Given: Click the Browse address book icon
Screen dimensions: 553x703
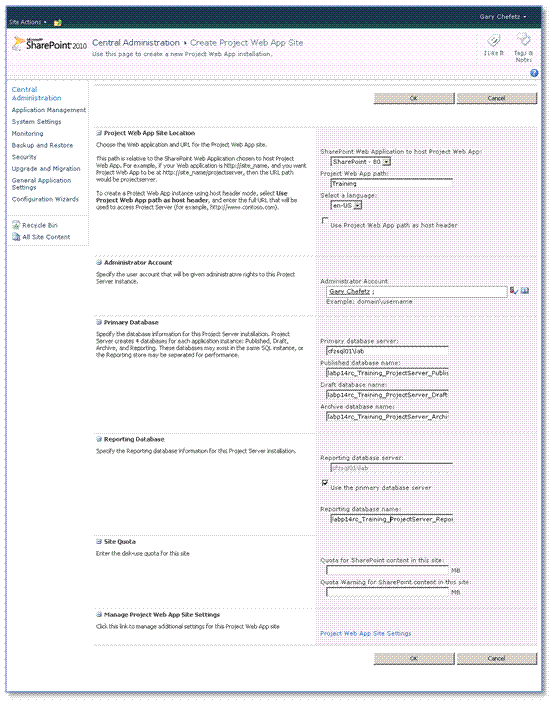Looking at the screenshot, I should 525,291.
